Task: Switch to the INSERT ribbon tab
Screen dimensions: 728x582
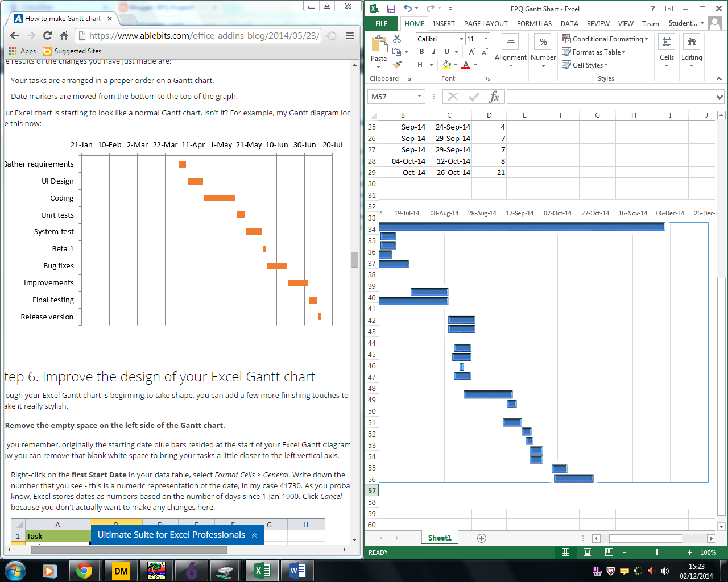Action: click(x=444, y=24)
